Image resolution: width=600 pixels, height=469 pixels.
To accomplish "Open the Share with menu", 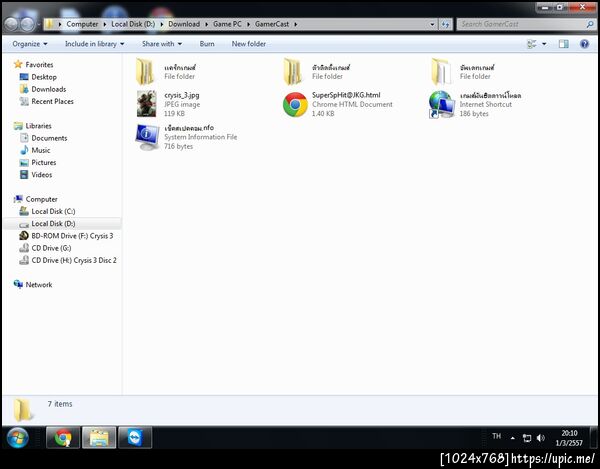I will (162, 44).
